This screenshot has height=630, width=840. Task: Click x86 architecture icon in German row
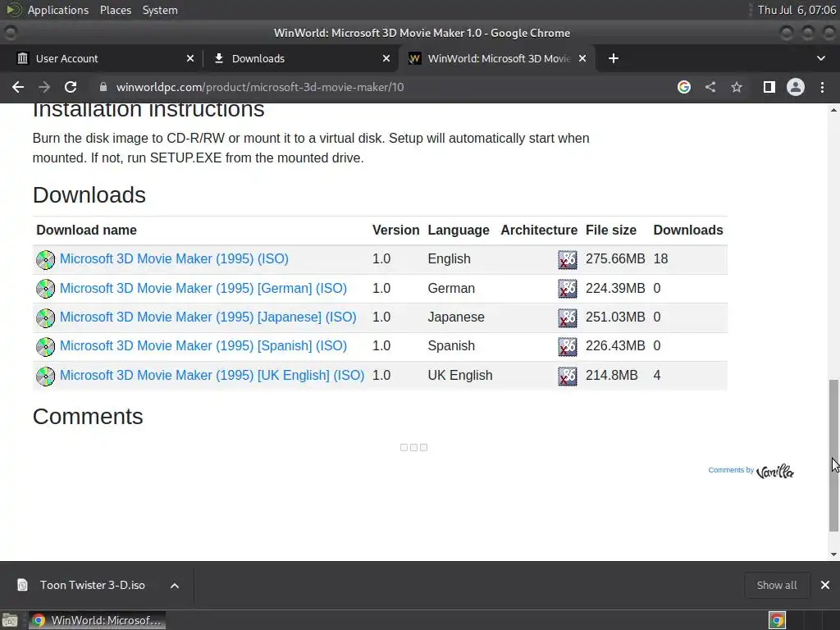pos(568,290)
